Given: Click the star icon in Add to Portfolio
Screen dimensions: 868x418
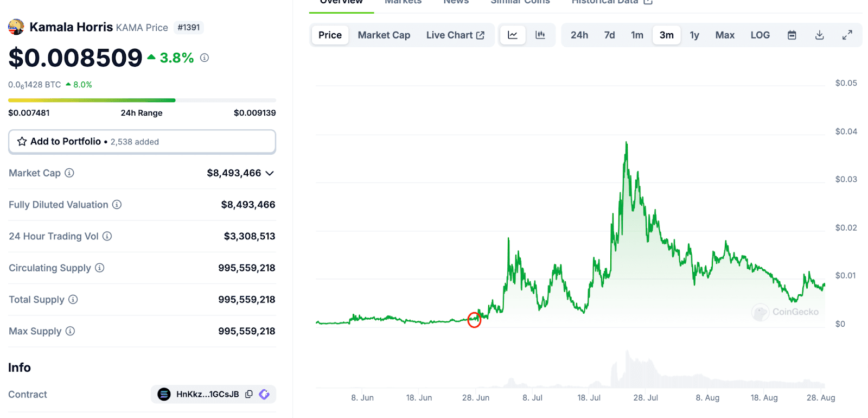Looking at the screenshot, I should coord(21,141).
